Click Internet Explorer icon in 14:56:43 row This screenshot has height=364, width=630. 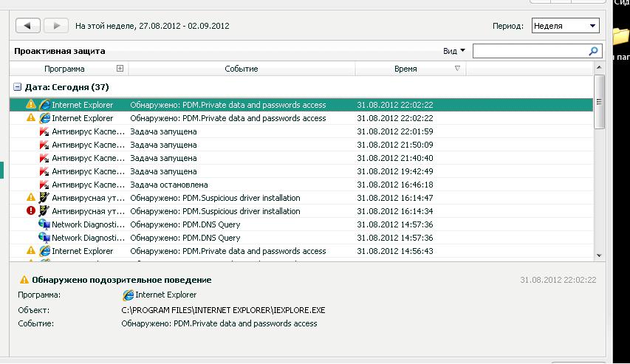click(44, 251)
